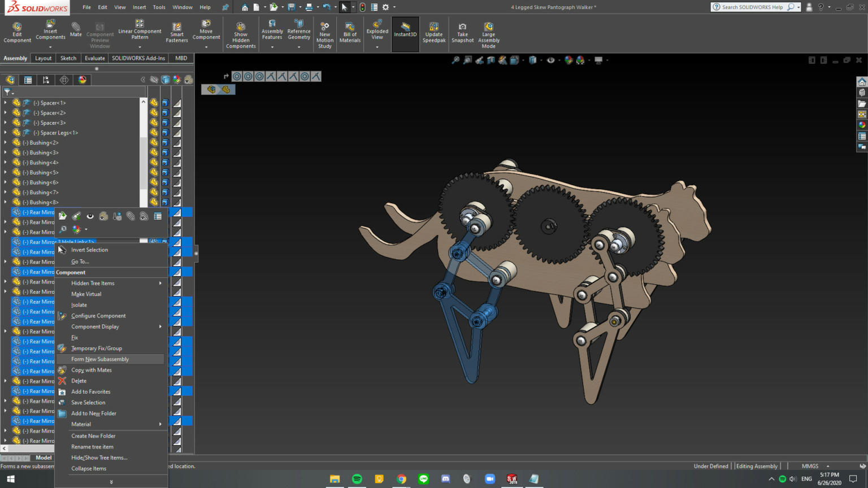Image resolution: width=868 pixels, height=488 pixels.
Task: Open DisplayManager tab
Action: pos(83,80)
